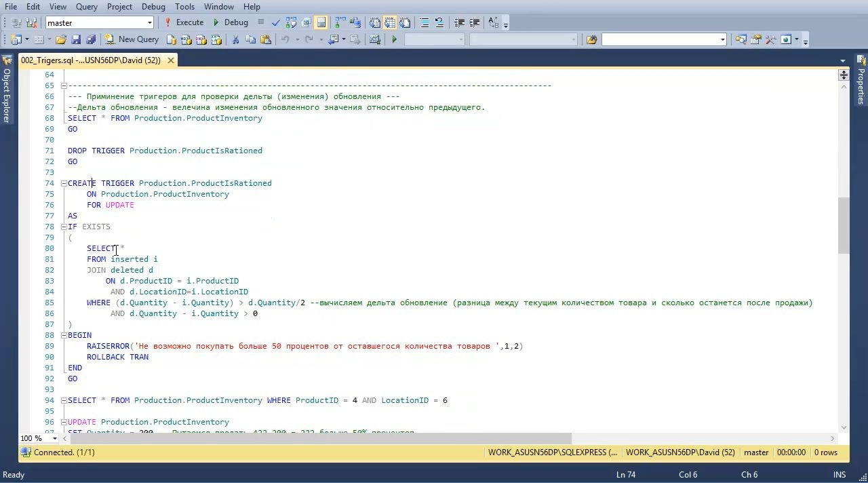Click the Parse checkmark icon

pos(276,23)
